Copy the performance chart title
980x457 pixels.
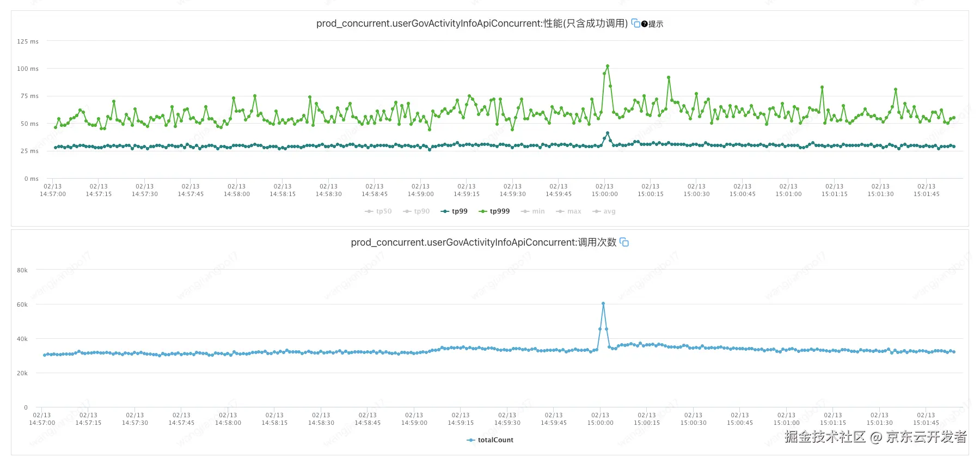point(635,23)
